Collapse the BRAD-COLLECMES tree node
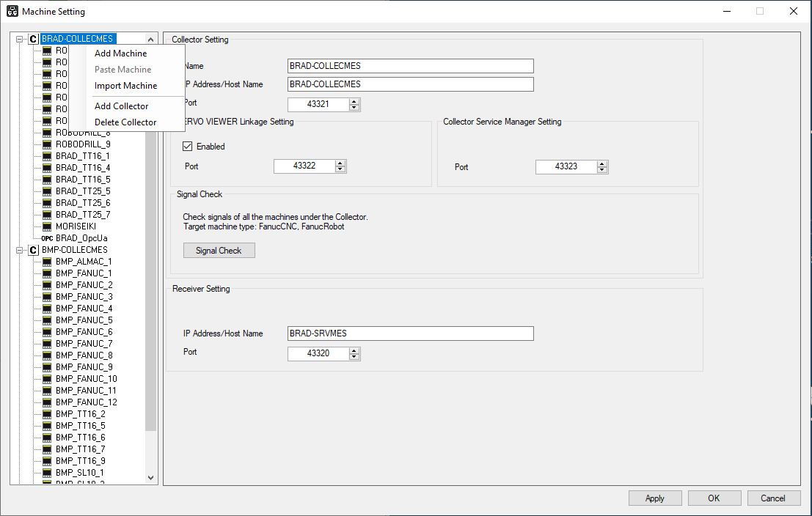 (x=19, y=39)
